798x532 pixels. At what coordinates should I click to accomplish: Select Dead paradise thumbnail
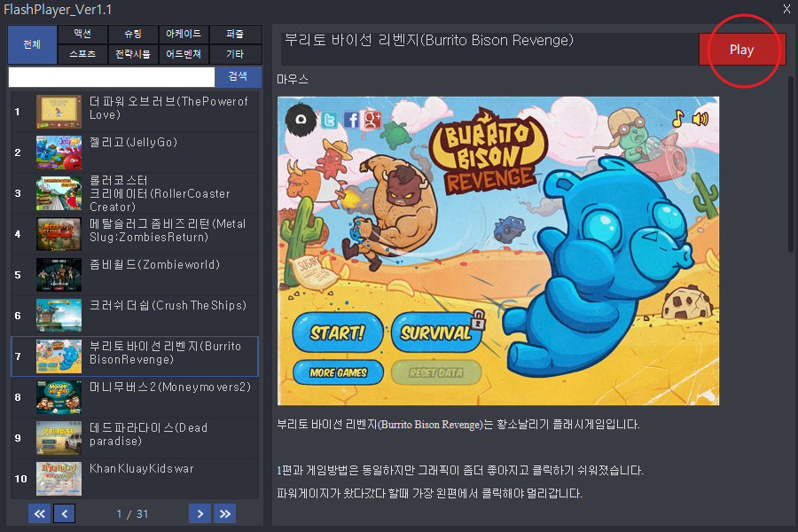(59, 437)
